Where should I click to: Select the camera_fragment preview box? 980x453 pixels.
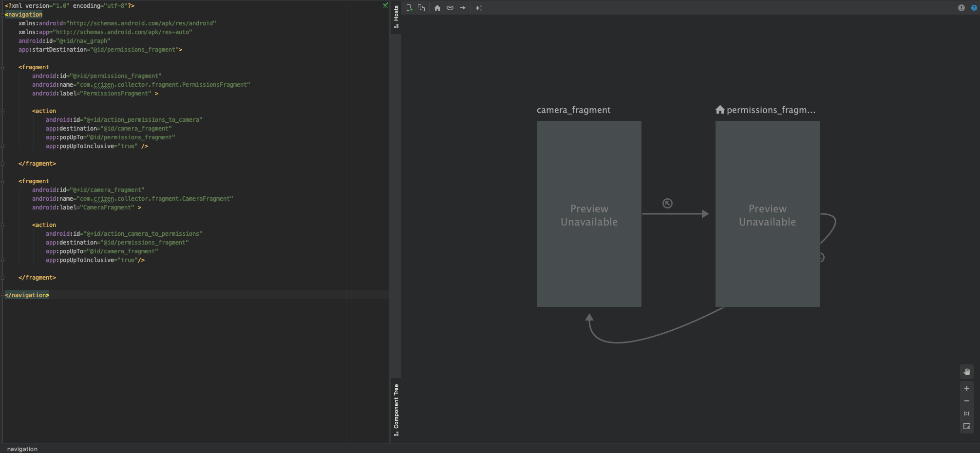click(x=589, y=214)
